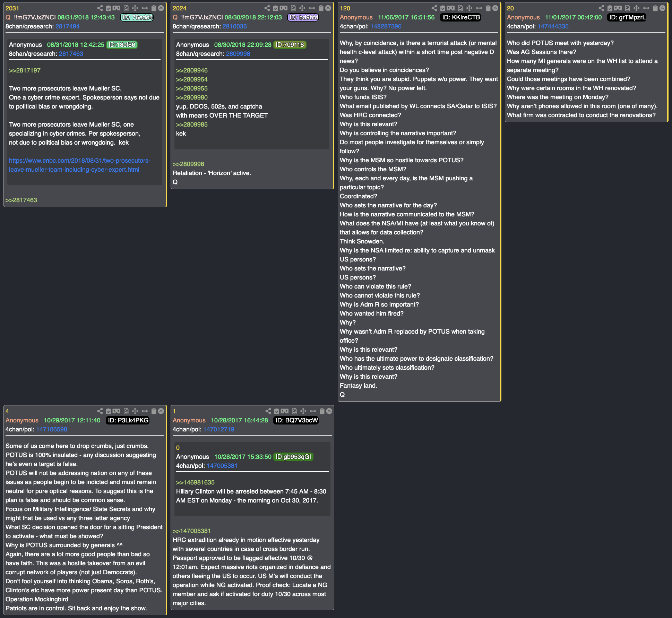Click post number 2031 in the card header
This screenshot has width=672, height=618.
(x=12, y=8)
